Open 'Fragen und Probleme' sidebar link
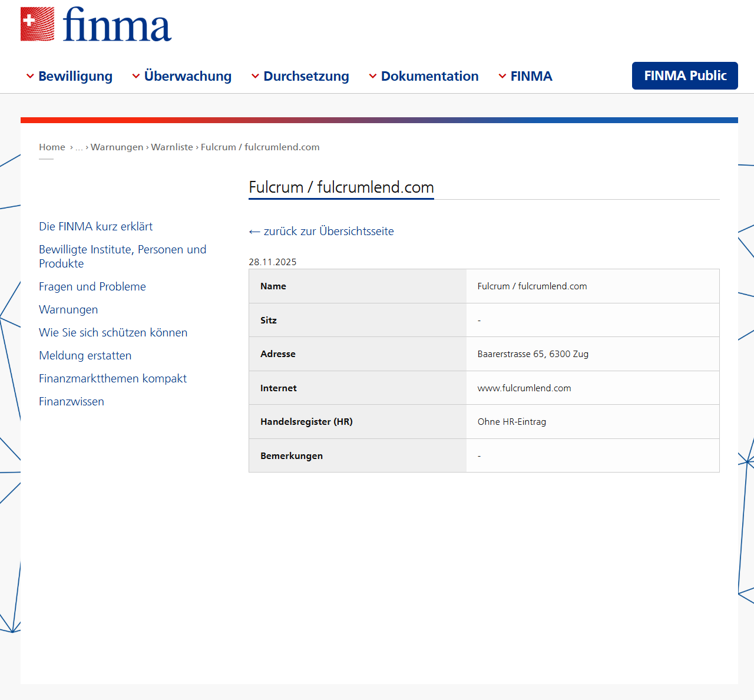This screenshot has height=700, width=754. tap(92, 286)
